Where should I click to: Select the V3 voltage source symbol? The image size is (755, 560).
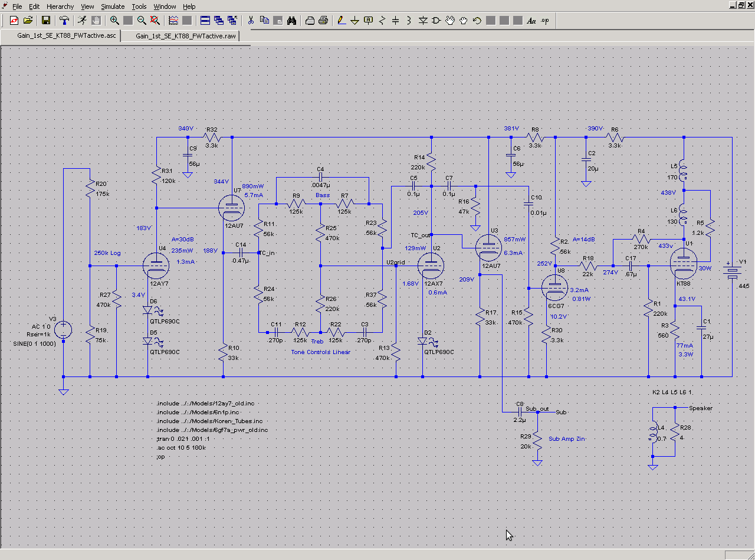click(x=63, y=330)
